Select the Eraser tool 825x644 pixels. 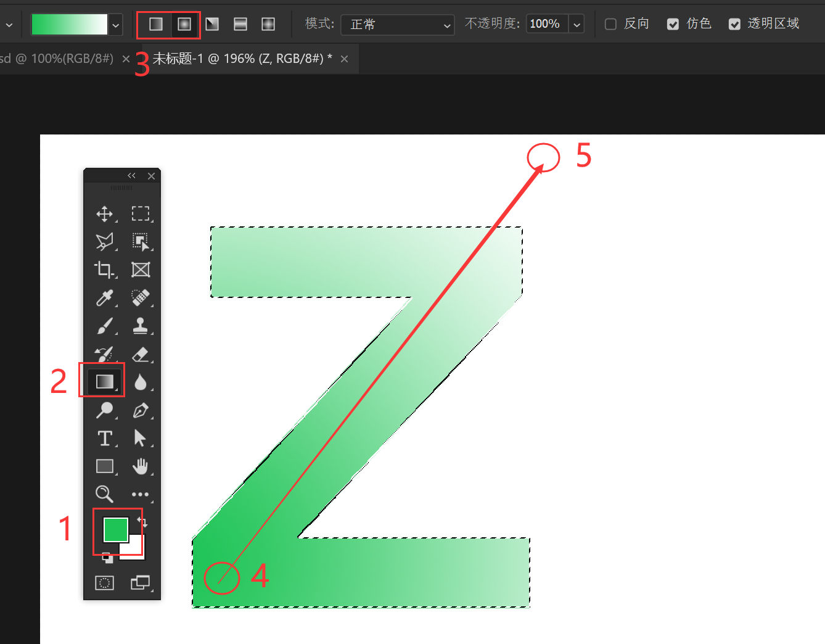click(x=141, y=354)
